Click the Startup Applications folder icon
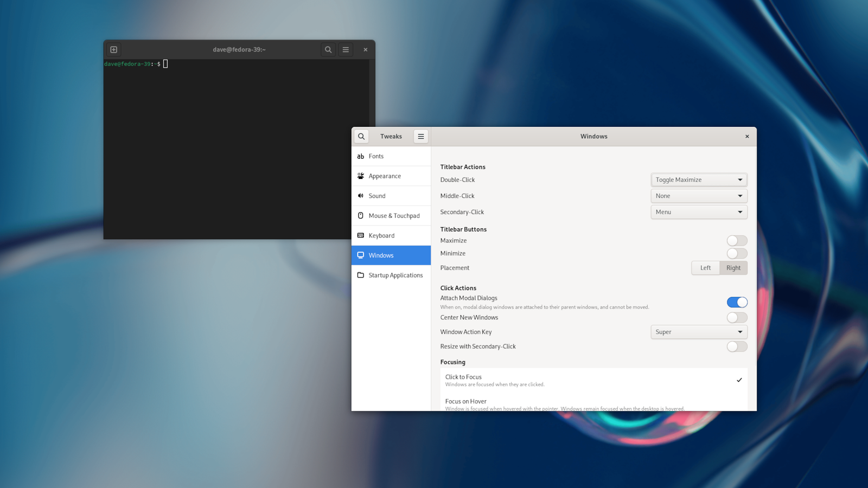The image size is (868, 488). click(361, 275)
